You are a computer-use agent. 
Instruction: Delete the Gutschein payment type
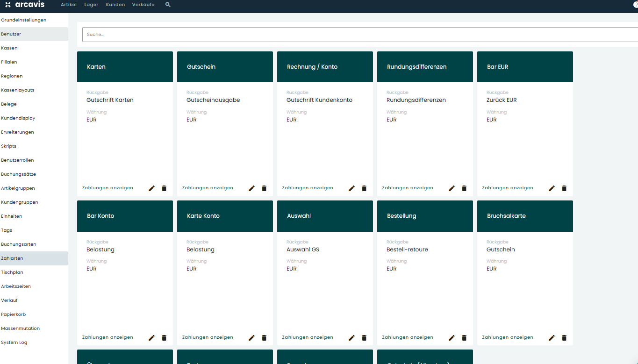point(264,188)
